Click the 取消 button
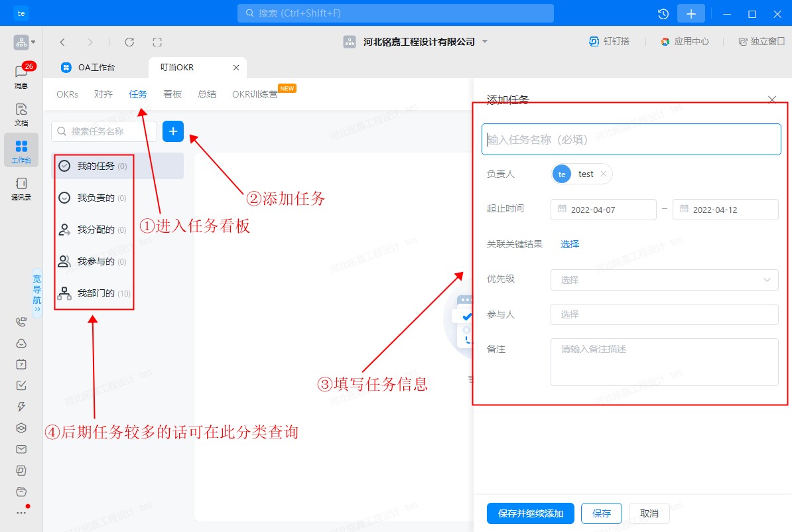Image resolution: width=792 pixels, height=532 pixels. (649, 513)
